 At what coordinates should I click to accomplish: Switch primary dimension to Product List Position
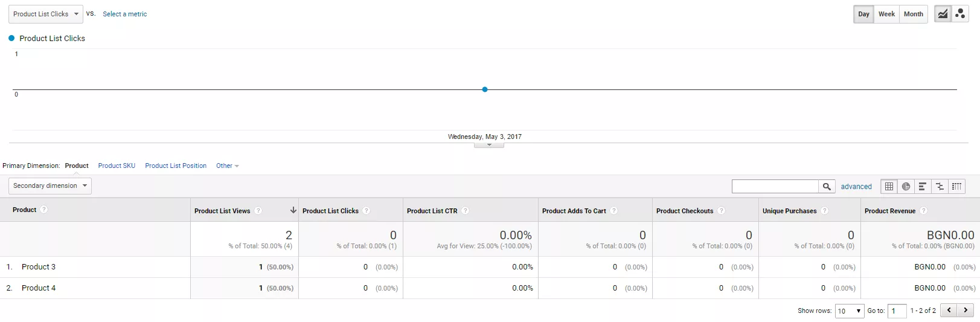176,166
